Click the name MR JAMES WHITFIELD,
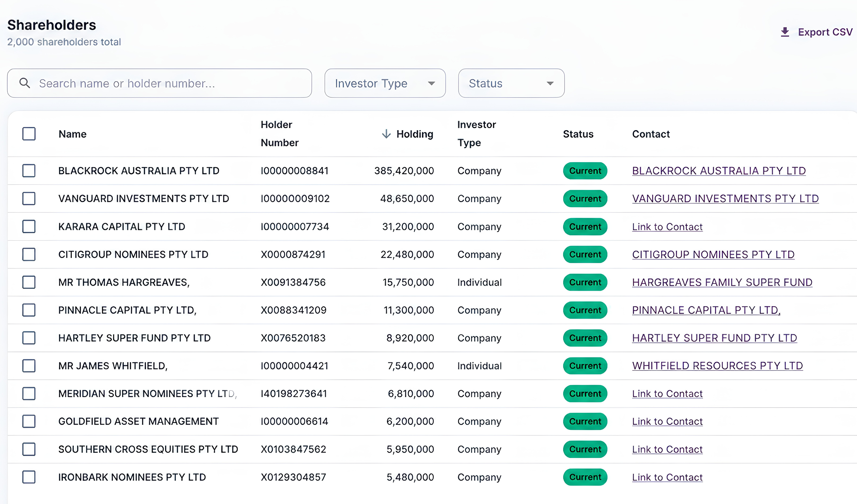Screen dimensions: 857x504 coord(113,366)
